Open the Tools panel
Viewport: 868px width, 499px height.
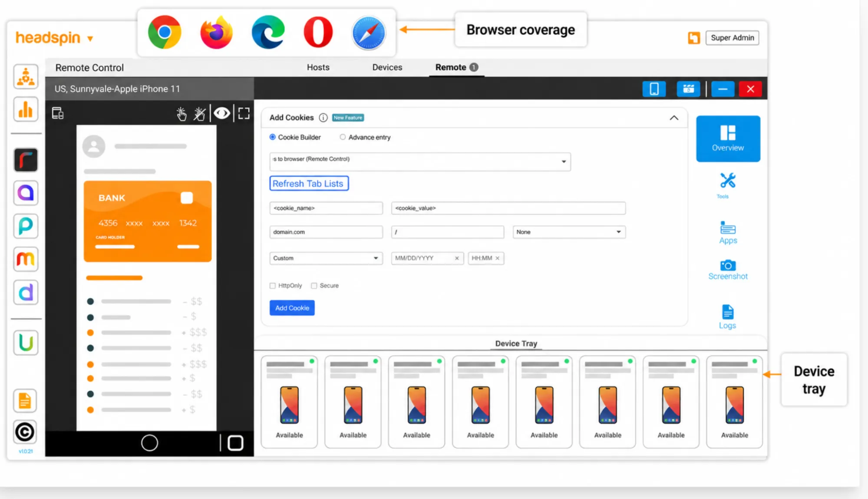[728, 185]
